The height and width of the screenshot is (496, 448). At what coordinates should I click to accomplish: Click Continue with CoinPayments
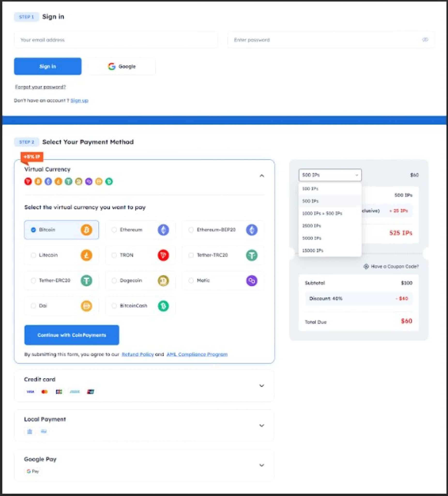[x=72, y=335]
